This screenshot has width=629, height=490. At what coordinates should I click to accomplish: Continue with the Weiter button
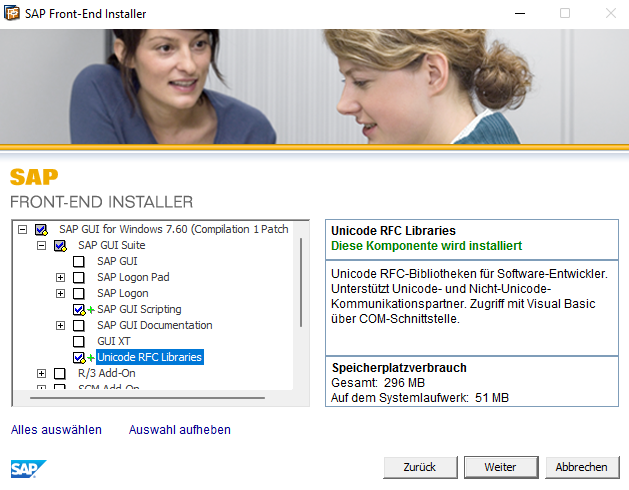(x=501, y=467)
